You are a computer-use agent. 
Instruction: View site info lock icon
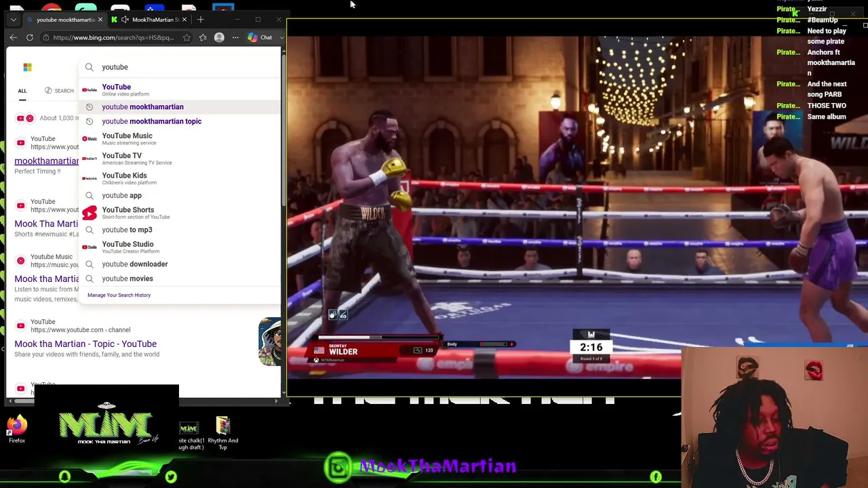(46, 37)
